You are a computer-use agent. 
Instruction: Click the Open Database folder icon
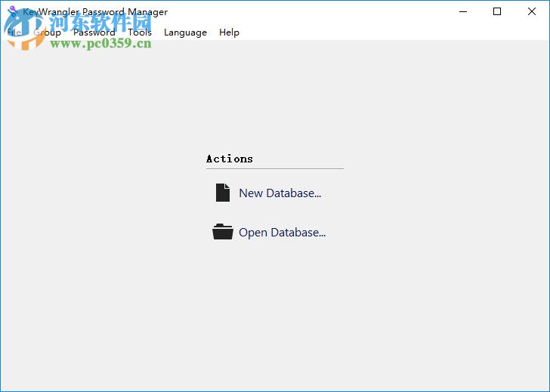(223, 232)
